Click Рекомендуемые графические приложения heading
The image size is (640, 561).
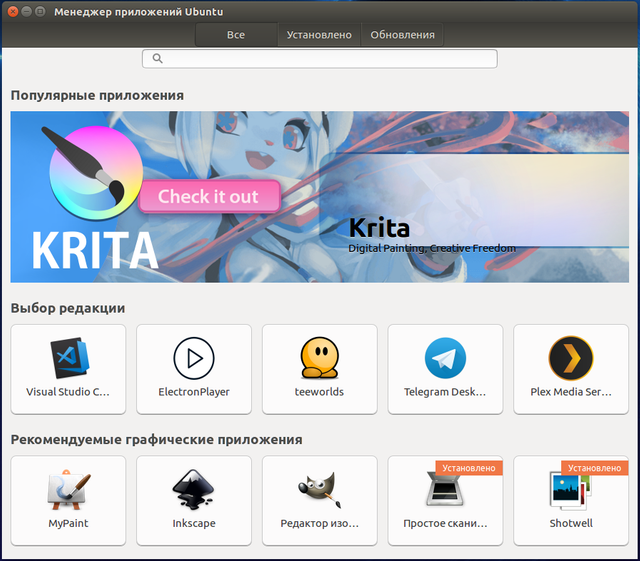[x=156, y=440]
